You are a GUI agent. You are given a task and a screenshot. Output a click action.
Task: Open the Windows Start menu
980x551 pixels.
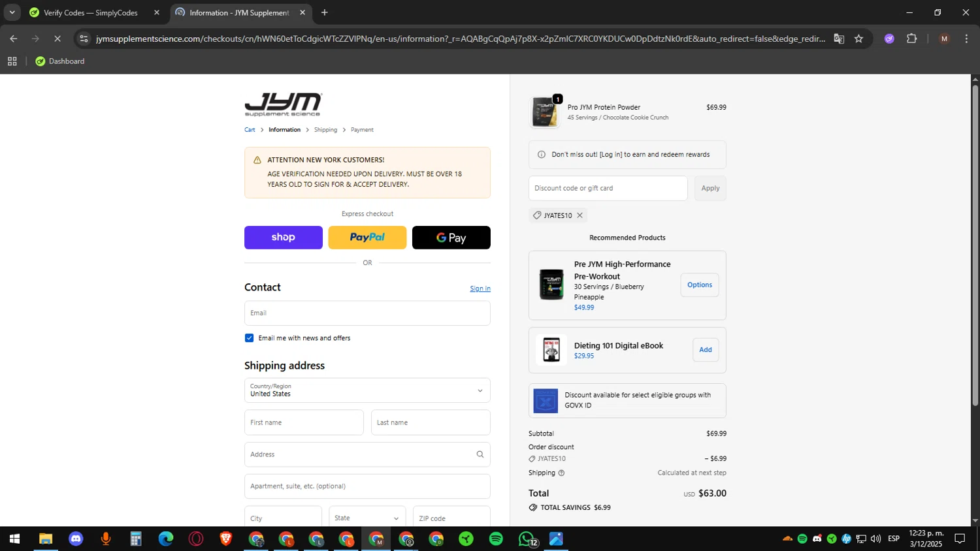(x=14, y=539)
